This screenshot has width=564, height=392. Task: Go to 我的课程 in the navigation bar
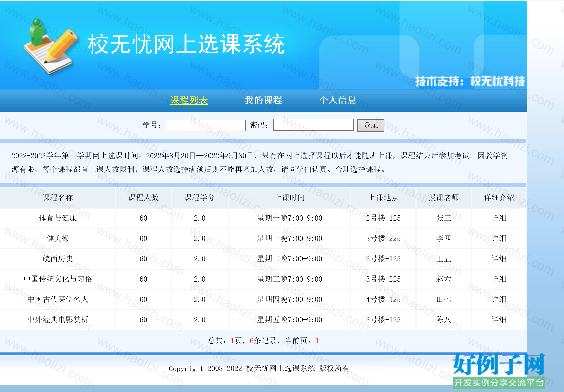coord(263,100)
